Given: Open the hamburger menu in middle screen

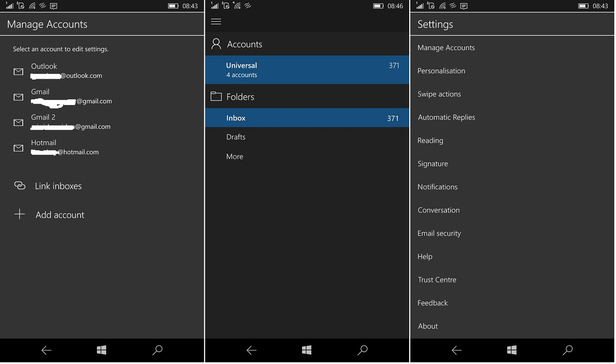Looking at the screenshot, I should click(x=216, y=21).
